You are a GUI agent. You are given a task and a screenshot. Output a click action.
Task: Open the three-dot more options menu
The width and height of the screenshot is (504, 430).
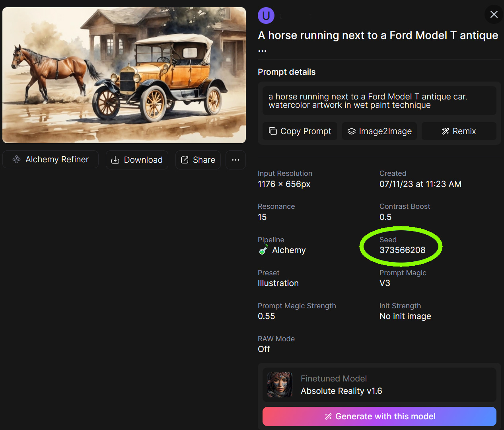[235, 160]
